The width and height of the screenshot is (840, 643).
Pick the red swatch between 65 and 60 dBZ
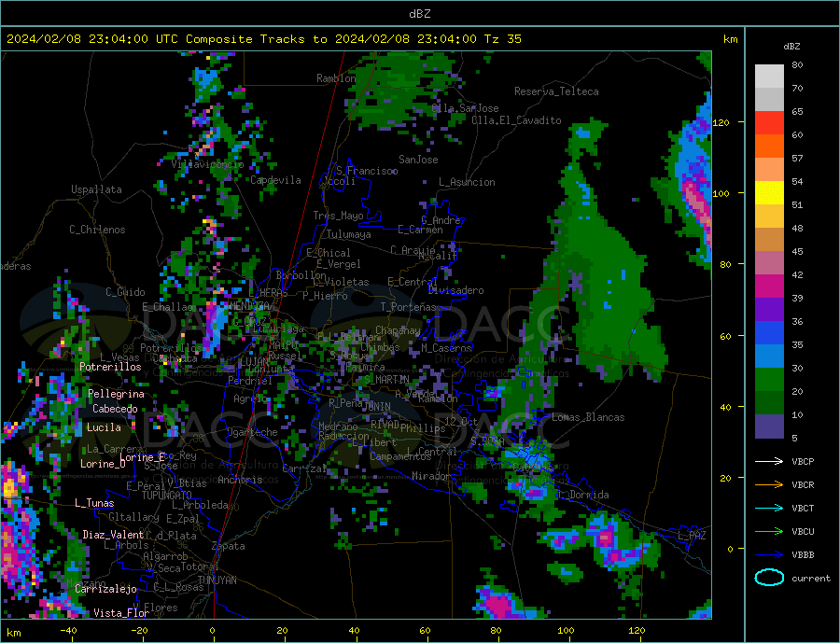click(x=769, y=122)
